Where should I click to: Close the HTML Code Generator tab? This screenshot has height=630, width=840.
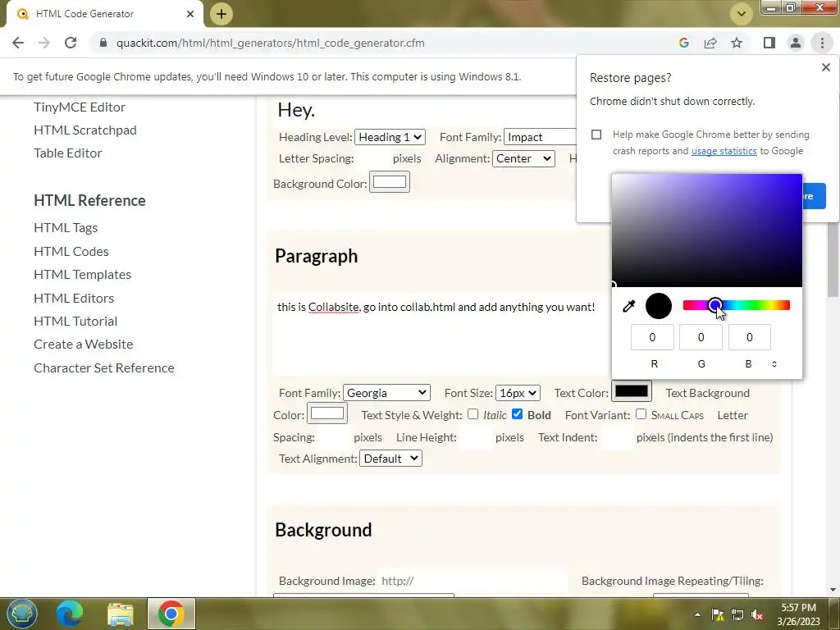[190, 14]
